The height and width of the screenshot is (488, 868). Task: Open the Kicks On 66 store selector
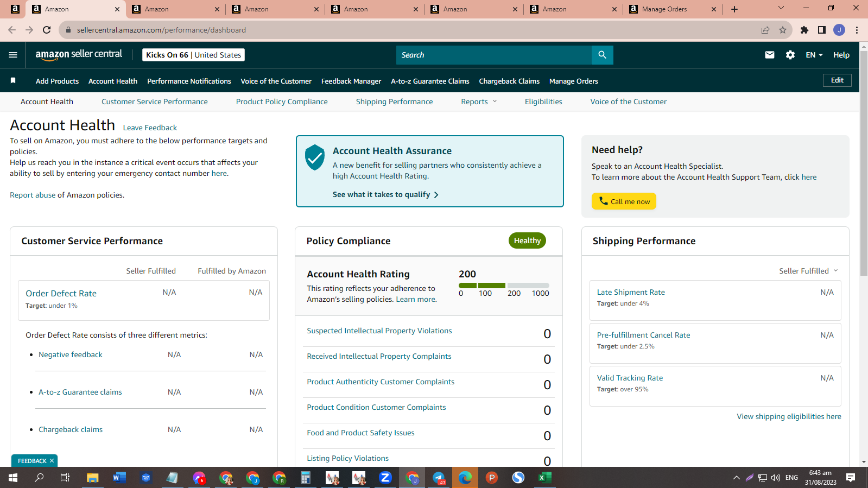click(x=193, y=55)
